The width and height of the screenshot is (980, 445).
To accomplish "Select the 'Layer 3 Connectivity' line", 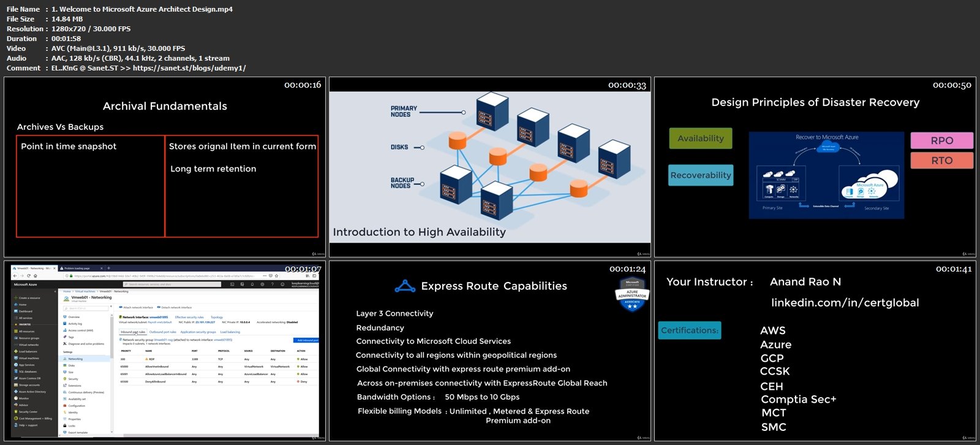I will (394, 314).
